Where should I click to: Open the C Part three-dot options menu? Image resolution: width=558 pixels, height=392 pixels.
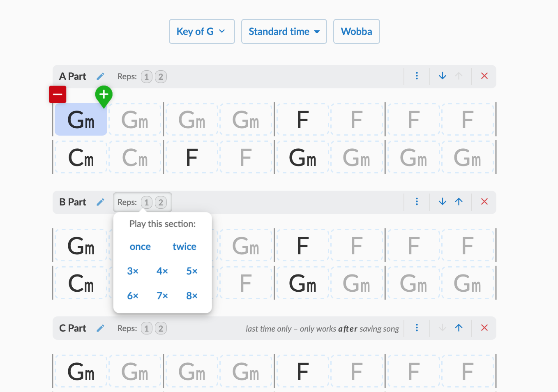pyautogui.click(x=417, y=328)
